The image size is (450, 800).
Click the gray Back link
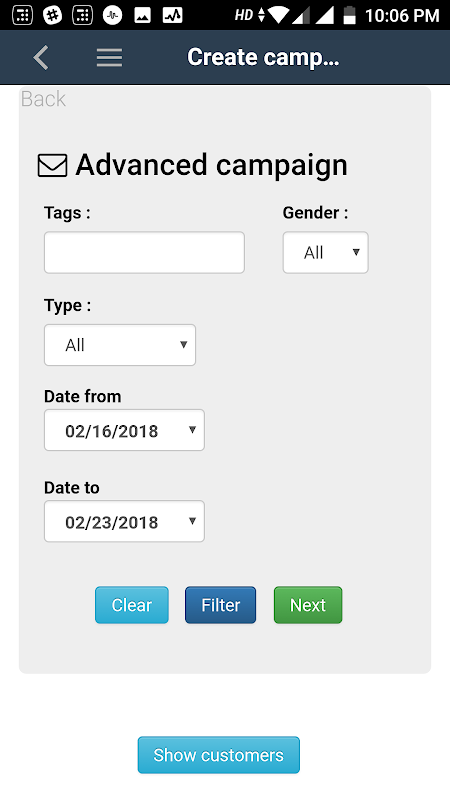click(x=43, y=99)
